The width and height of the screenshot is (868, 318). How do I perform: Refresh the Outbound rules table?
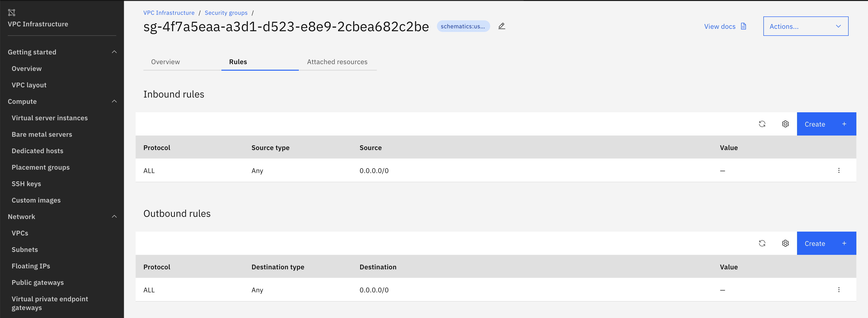point(762,243)
